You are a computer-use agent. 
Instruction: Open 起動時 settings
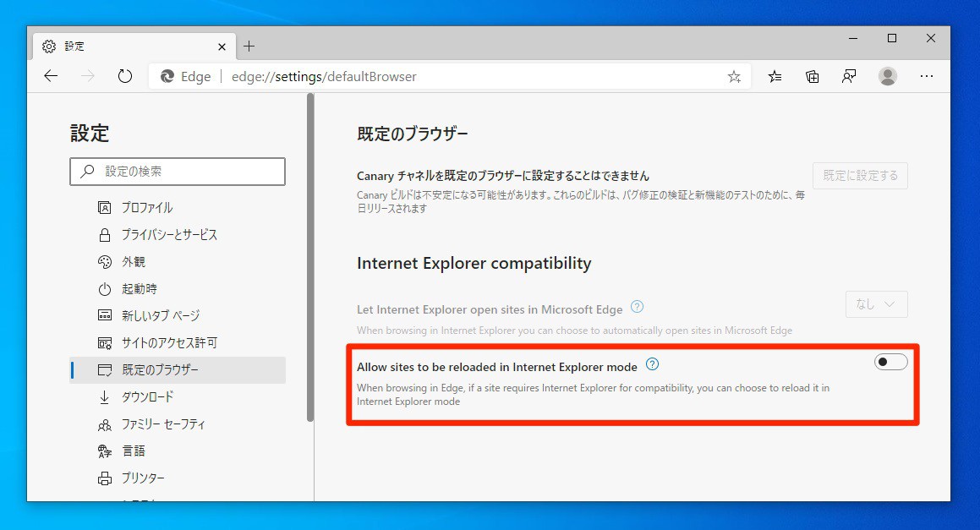(178, 289)
